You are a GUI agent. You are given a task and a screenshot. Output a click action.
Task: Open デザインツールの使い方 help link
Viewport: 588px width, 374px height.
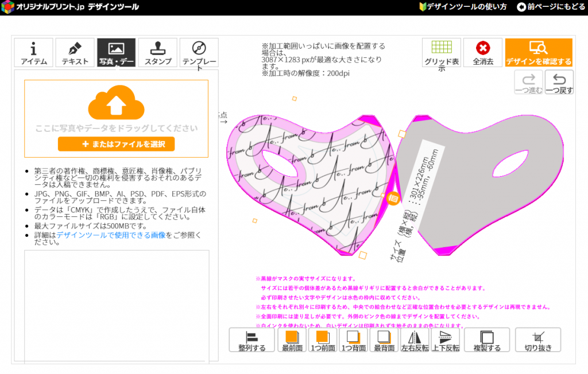coord(463,7)
